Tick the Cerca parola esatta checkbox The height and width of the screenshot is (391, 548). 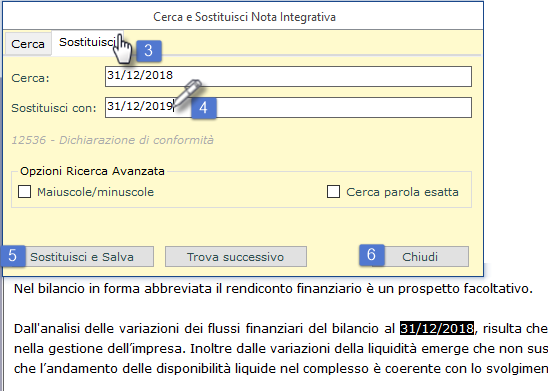[333, 192]
